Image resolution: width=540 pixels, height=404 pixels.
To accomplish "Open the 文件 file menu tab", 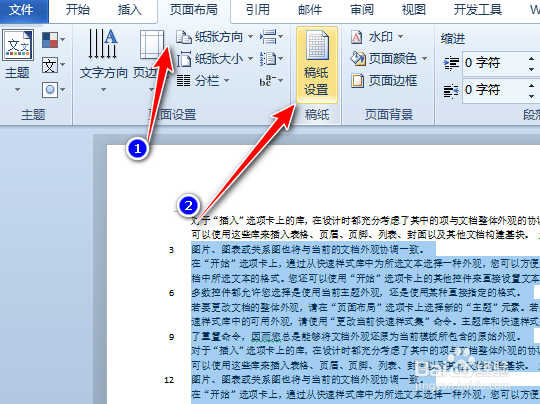I will pos(21,10).
